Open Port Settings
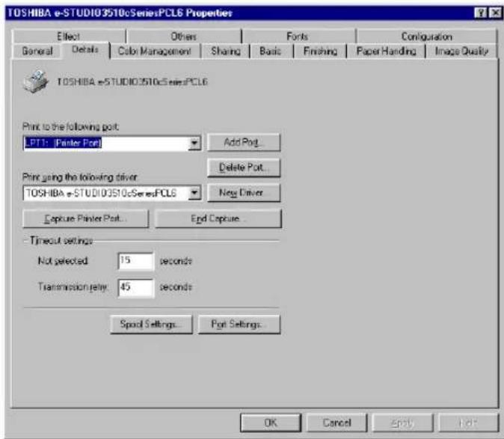 click(239, 325)
